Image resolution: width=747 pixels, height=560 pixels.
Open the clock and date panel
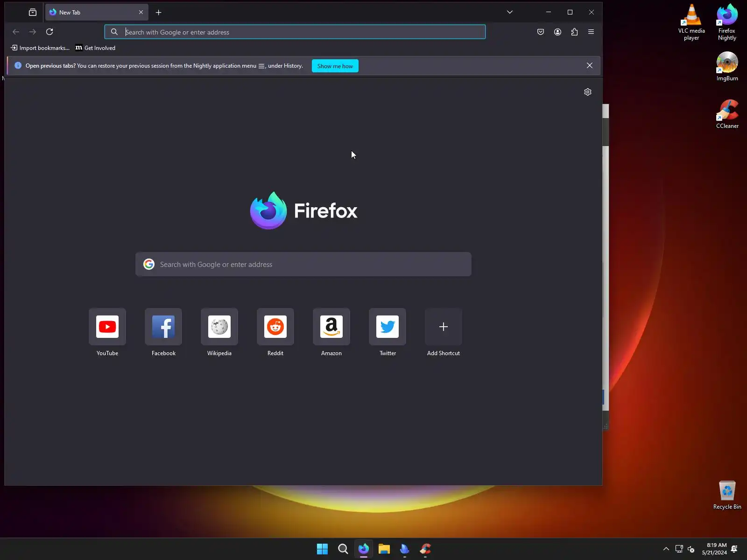[714, 549]
